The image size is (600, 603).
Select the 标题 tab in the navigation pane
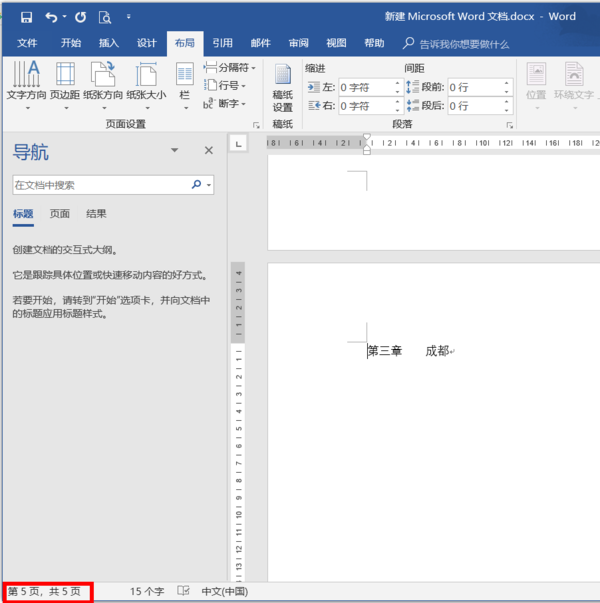point(23,214)
